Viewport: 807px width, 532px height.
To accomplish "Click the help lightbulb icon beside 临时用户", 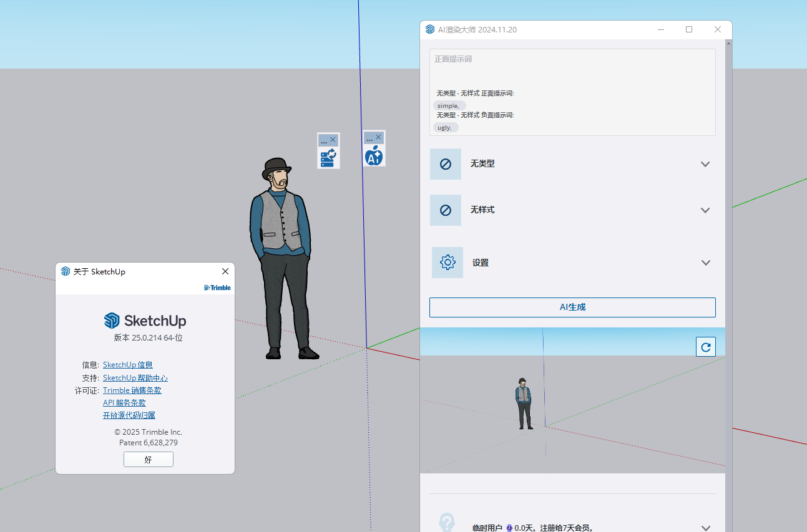I will tap(446, 523).
